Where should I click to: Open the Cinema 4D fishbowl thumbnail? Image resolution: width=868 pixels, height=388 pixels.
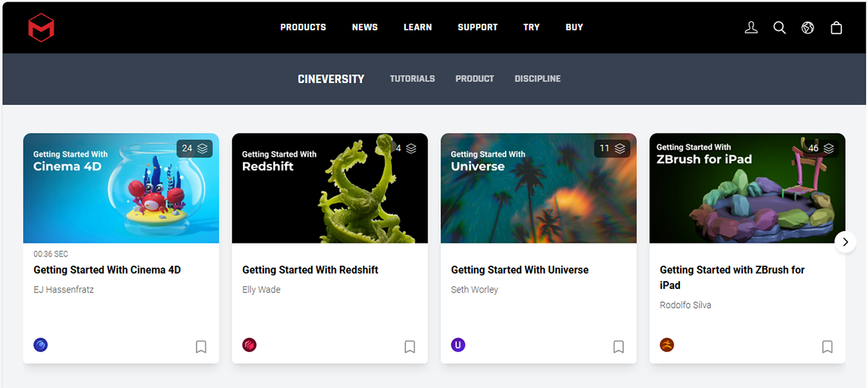[121, 188]
